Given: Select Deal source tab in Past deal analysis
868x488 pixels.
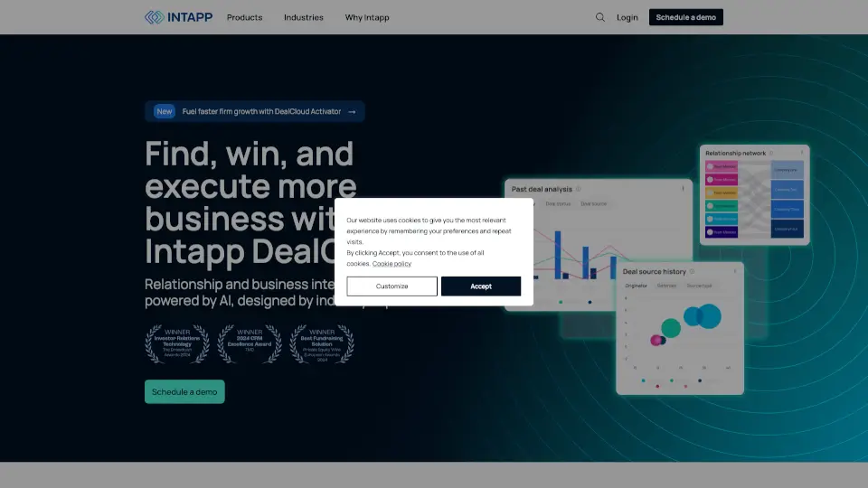Looking at the screenshot, I should [x=593, y=203].
